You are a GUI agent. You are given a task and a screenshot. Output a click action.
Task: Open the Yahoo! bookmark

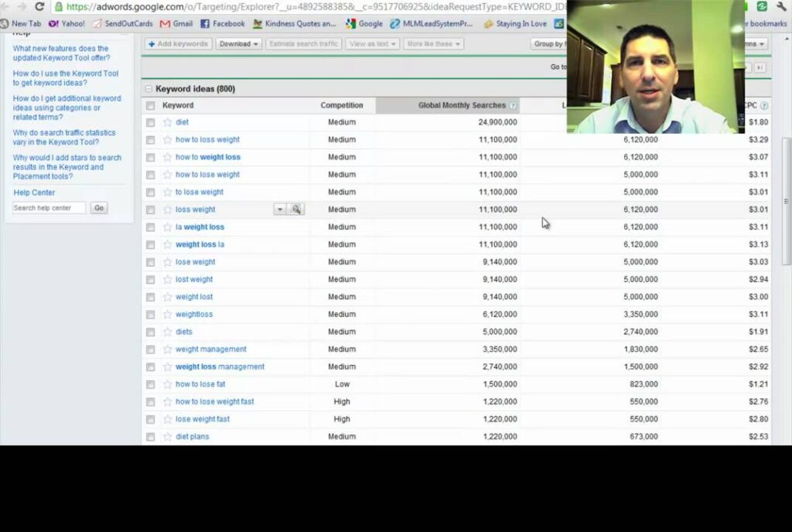tap(67, 24)
